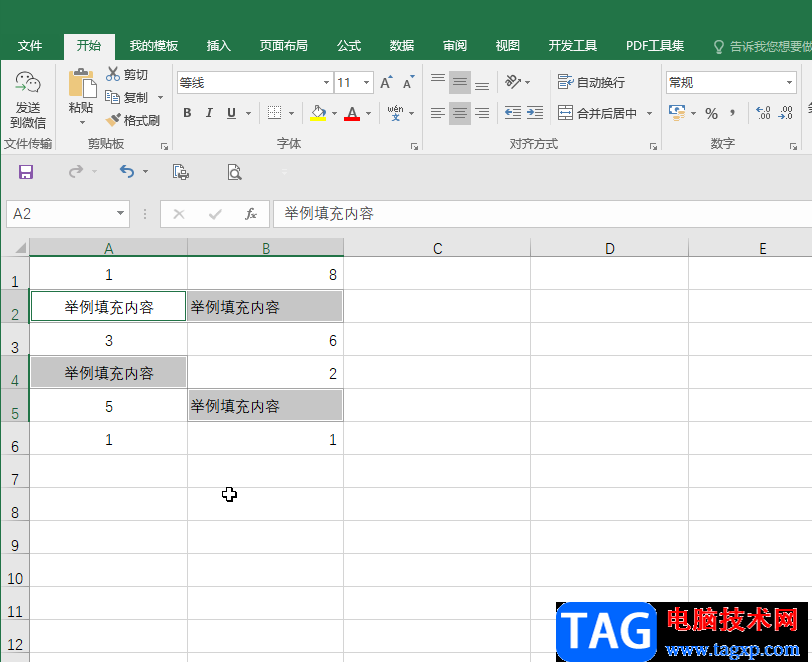Click the accounting number format icon
Image resolution: width=812 pixels, height=662 pixels.
[677, 112]
